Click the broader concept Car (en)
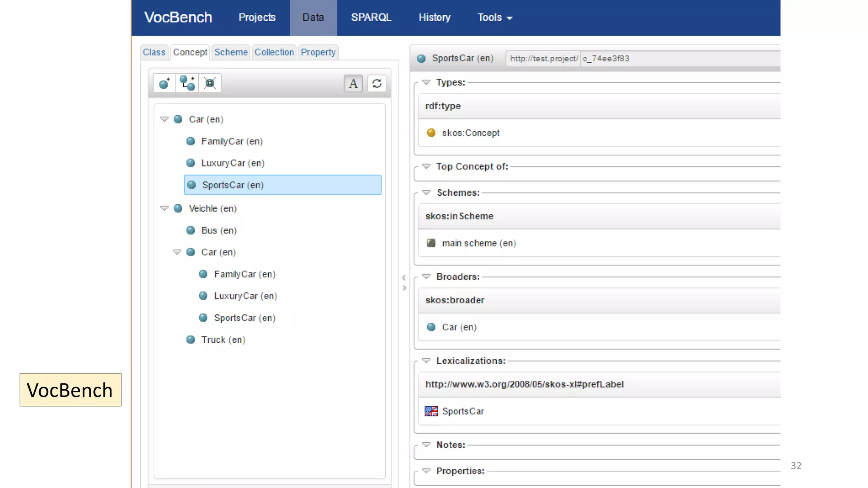 click(x=459, y=327)
